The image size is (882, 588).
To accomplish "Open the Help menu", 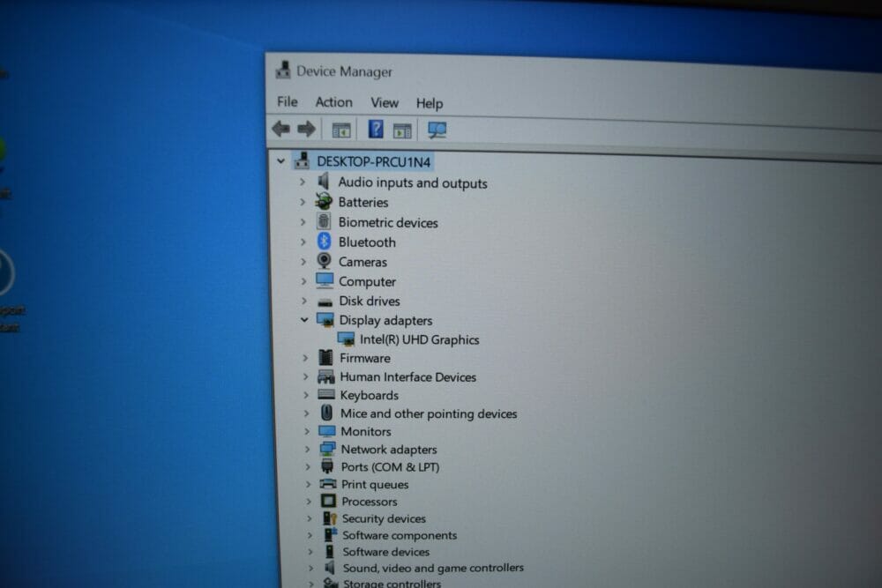I will coord(430,103).
